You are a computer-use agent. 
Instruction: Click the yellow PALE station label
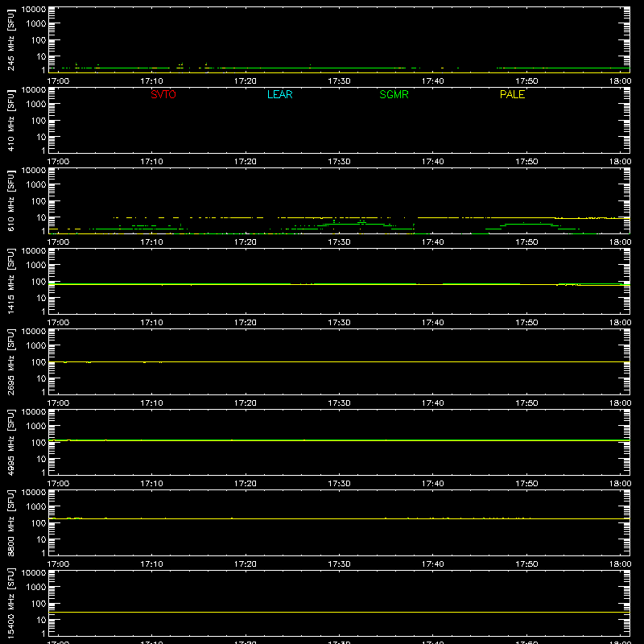512,94
